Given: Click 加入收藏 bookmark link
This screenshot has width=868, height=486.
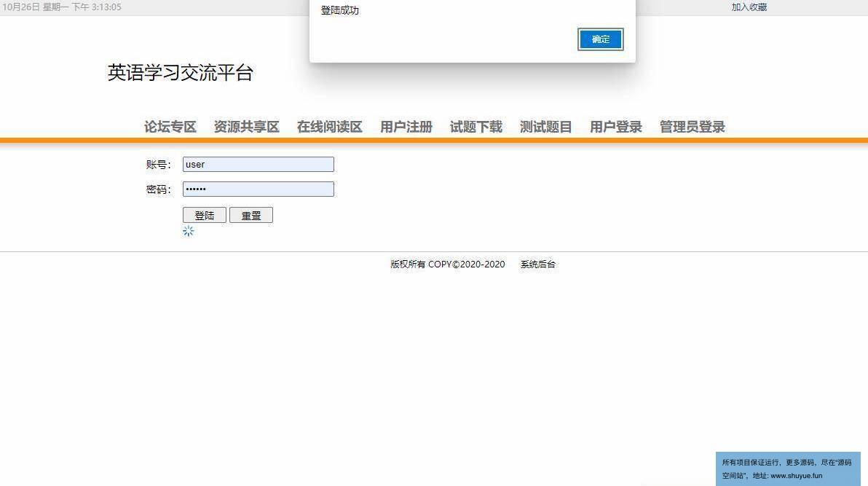Looking at the screenshot, I should (x=749, y=7).
